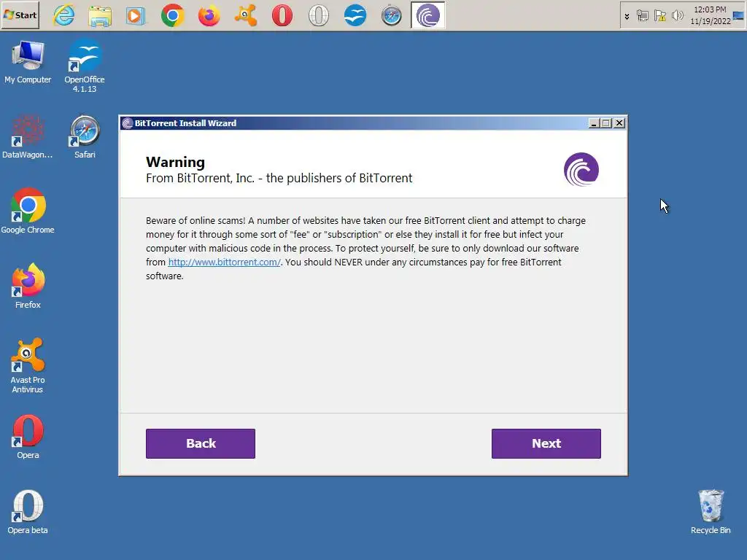Launch Internet Explorer from the taskbar
Image resolution: width=747 pixels, height=560 pixels.
[x=64, y=16]
